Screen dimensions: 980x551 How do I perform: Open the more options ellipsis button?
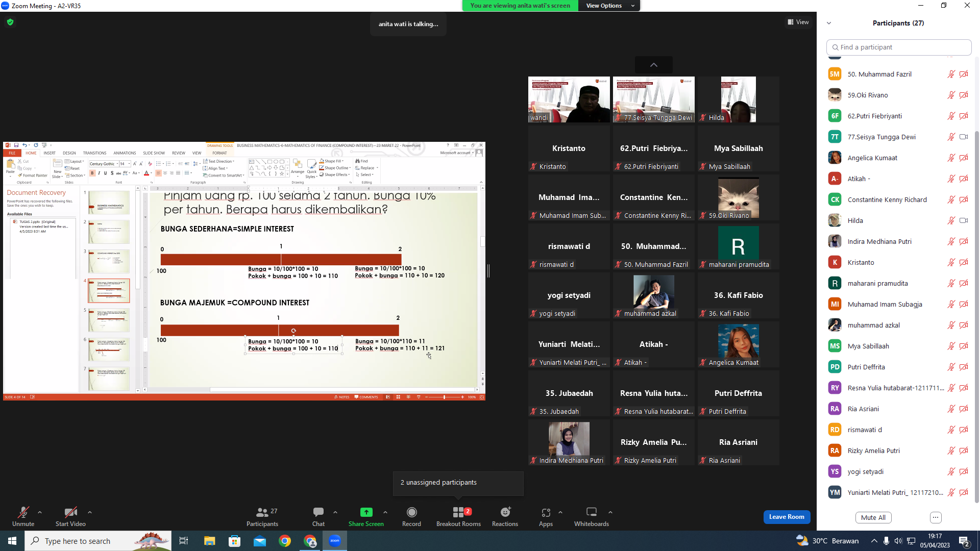pos(936,517)
